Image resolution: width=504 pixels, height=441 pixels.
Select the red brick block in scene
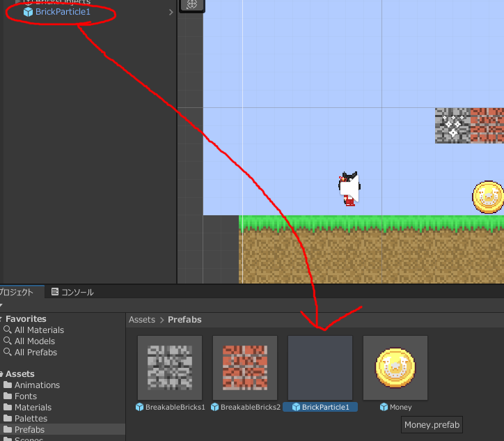(x=487, y=126)
